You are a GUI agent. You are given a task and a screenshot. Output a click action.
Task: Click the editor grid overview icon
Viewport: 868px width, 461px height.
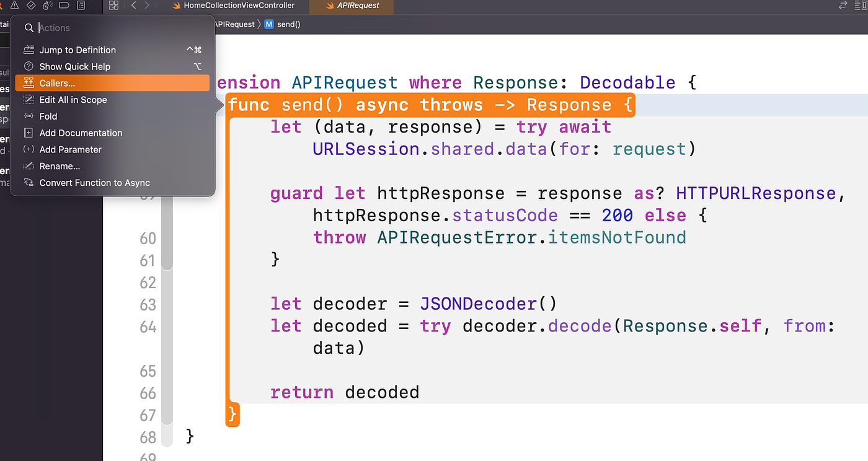pos(113,6)
